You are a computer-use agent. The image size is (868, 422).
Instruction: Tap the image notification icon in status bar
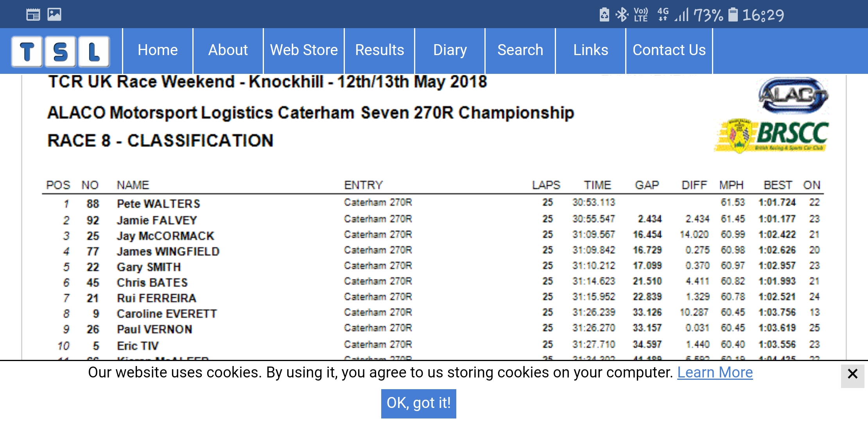click(54, 14)
